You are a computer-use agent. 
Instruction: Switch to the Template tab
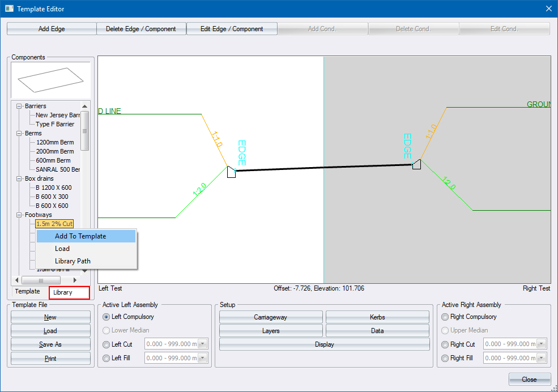click(28, 292)
